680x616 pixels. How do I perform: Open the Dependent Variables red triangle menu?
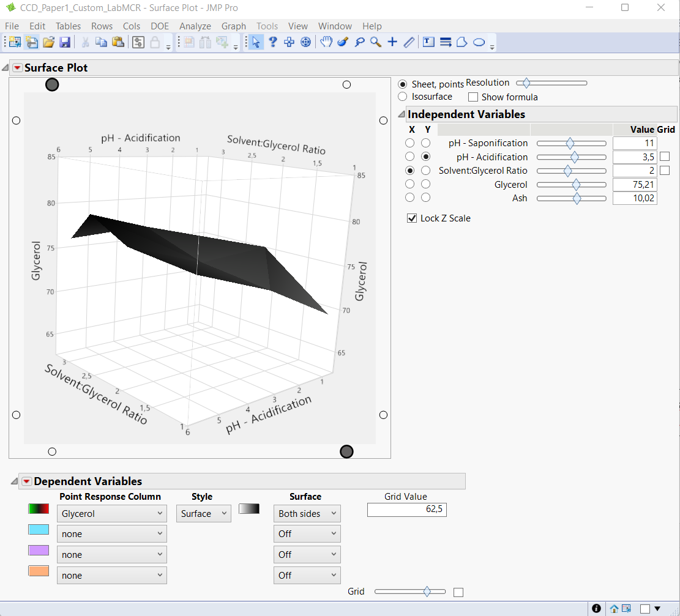tap(26, 481)
